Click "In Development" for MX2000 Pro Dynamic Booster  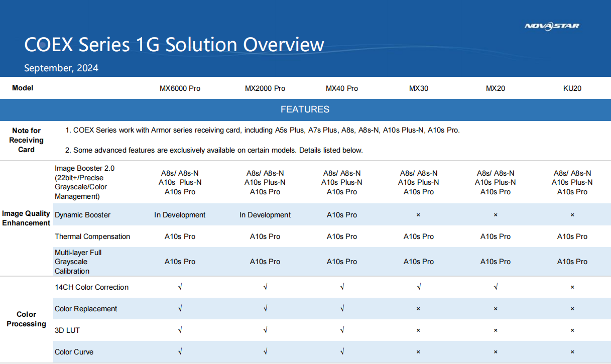265,215
